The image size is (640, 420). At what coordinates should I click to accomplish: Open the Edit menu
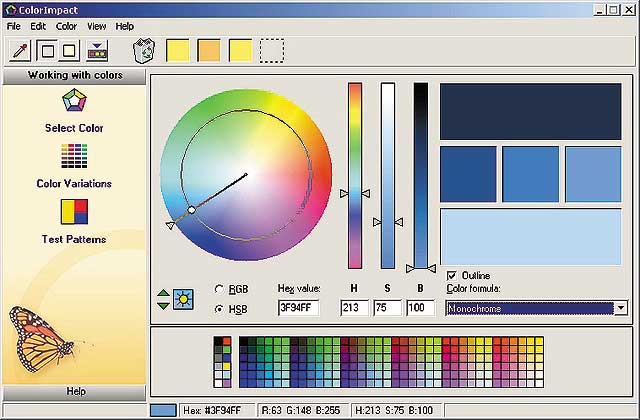tap(38, 27)
